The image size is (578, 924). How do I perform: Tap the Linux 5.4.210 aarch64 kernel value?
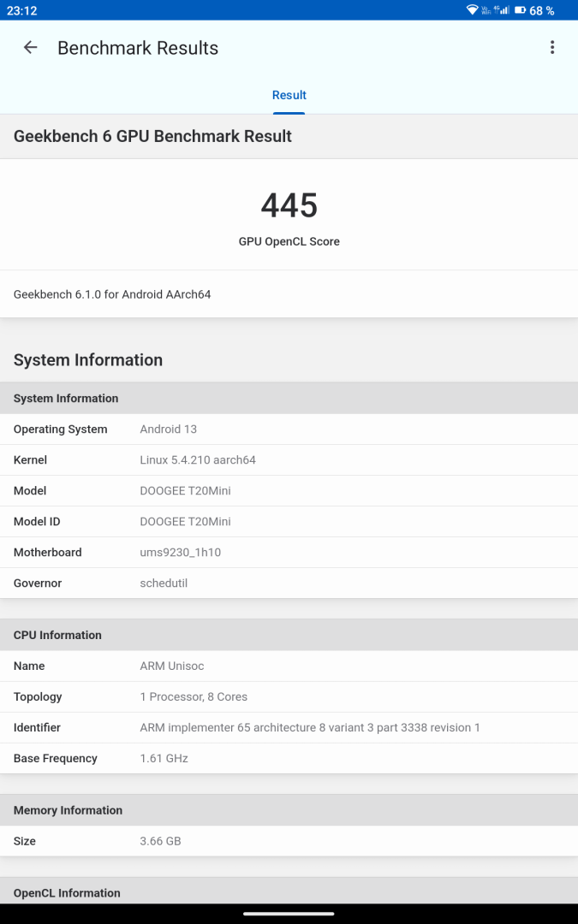pyautogui.click(x=198, y=460)
